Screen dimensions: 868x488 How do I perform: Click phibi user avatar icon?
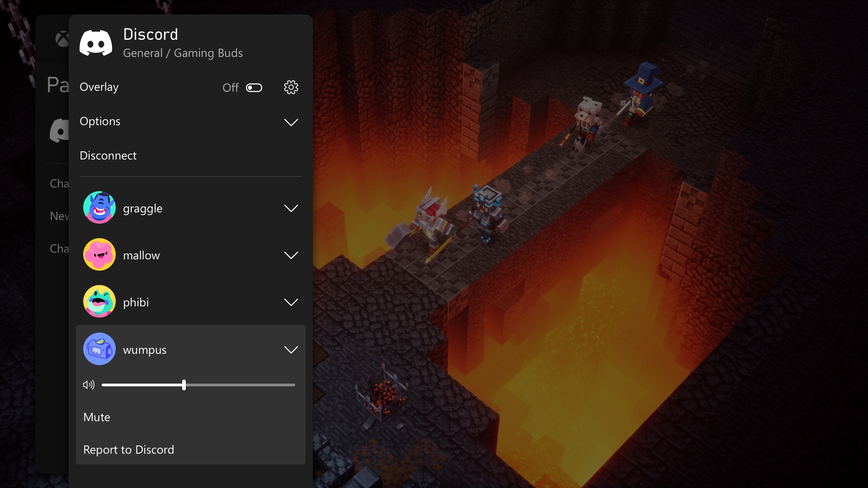tap(99, 301)
